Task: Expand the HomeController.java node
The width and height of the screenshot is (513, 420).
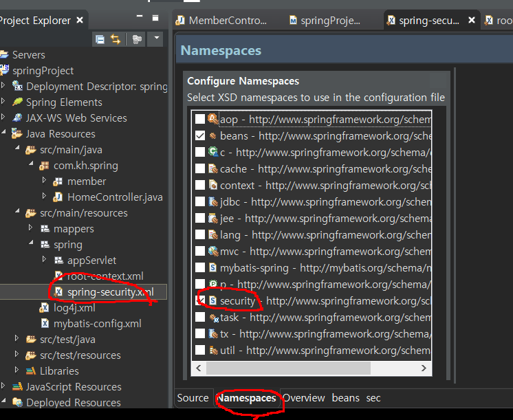Action: (x=44, y=196)
